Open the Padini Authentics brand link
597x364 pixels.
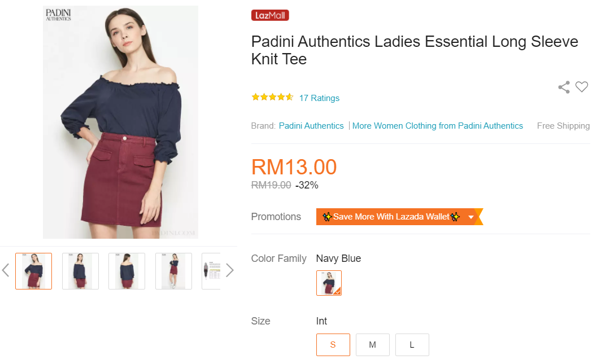click(x=311, y=126)
